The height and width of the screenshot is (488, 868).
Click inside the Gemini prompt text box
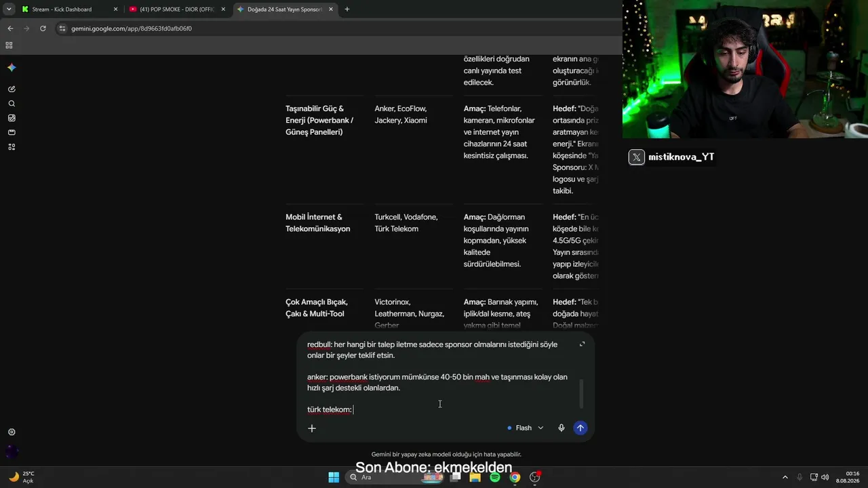(x=439, y=377)
